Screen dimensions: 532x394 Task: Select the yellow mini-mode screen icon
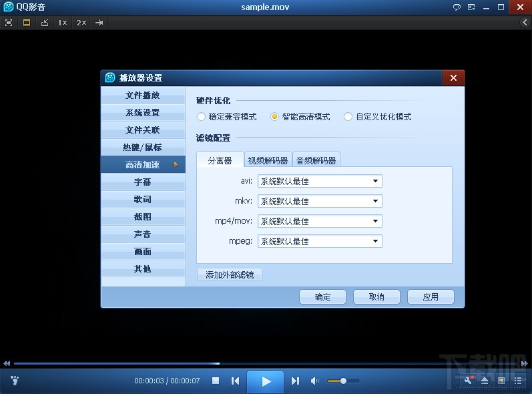(x=27, y=23)
